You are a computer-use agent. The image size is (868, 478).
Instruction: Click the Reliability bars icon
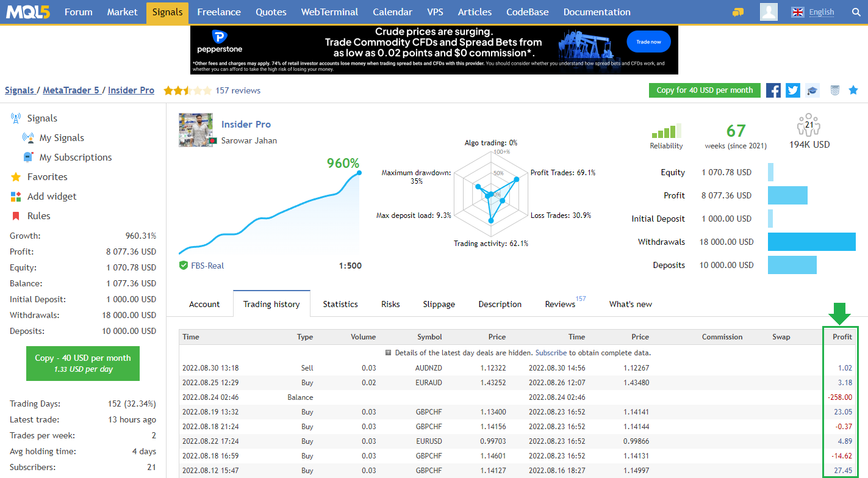coord(666,131)
